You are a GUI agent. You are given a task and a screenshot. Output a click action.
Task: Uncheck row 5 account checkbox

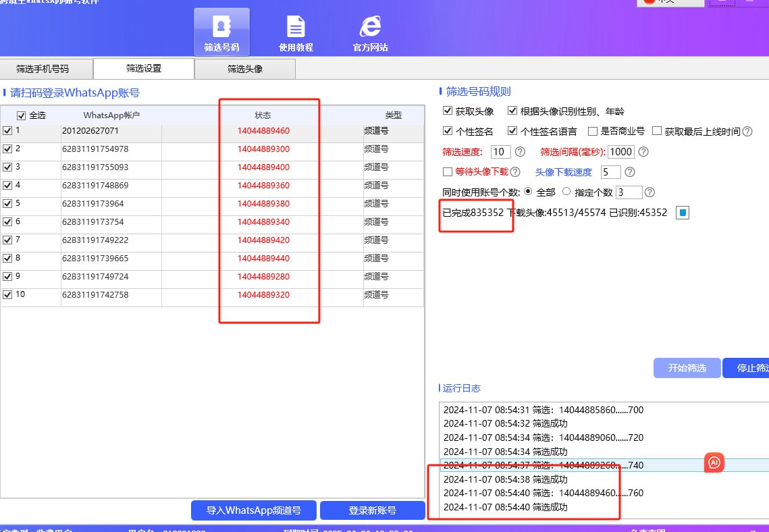(x=7, y=203)
